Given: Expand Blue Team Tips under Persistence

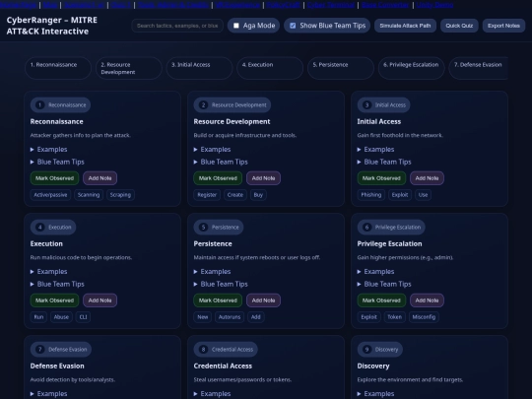Looking at the screenshot, I should click(x=221, y=284).
